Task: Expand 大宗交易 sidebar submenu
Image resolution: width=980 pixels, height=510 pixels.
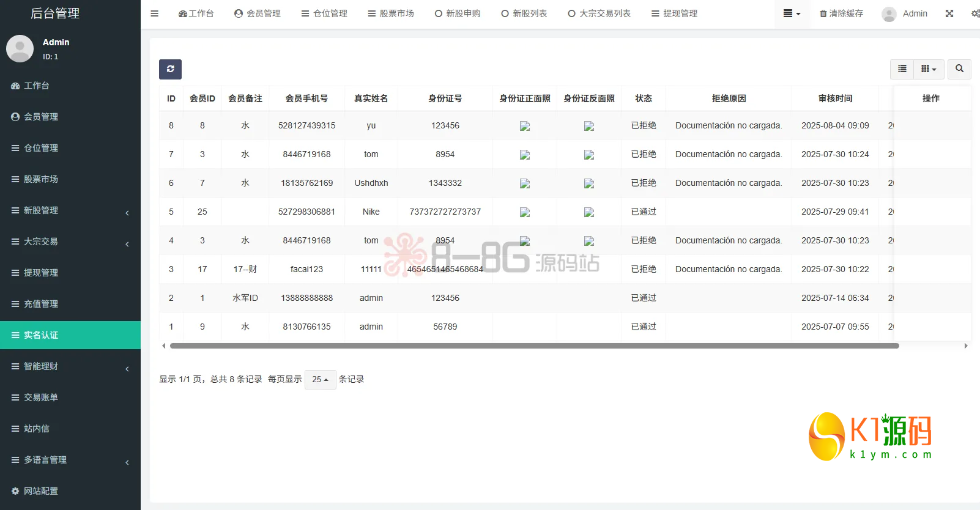Action: (70, 242)
